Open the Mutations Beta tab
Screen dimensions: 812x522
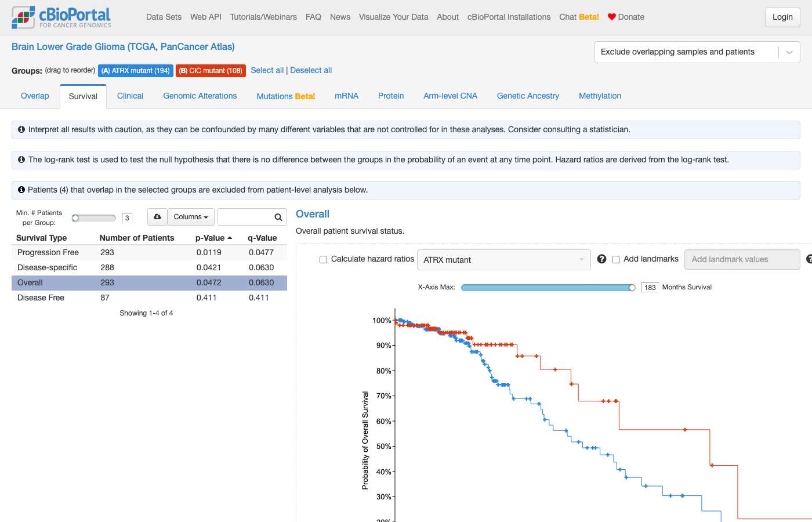(286, 96)
